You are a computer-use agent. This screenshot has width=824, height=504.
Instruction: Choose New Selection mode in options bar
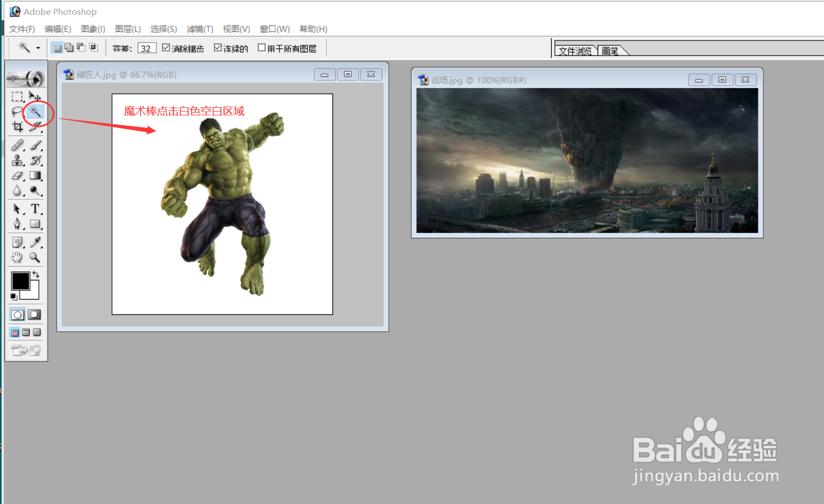57,48
